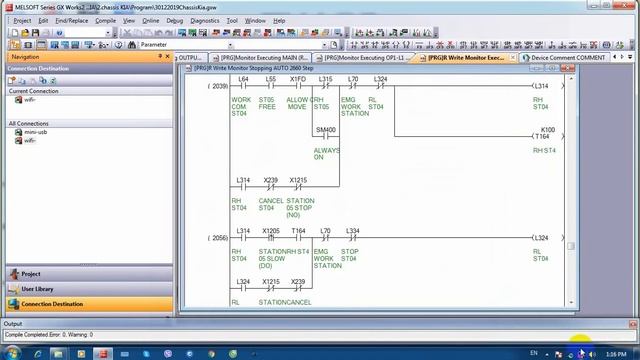Select the Connection Destination navigation section

coord(89,304)
